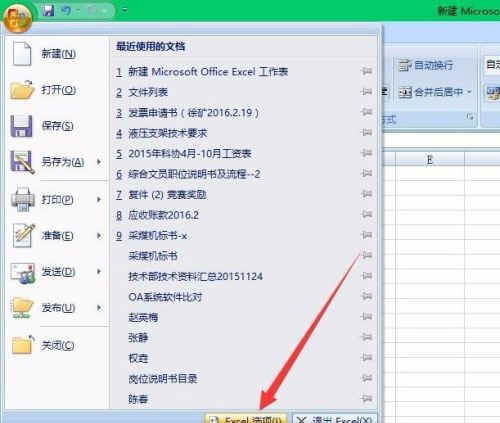Select New (新建) document icon
The image size is (500, 423).
coord(22,53)
